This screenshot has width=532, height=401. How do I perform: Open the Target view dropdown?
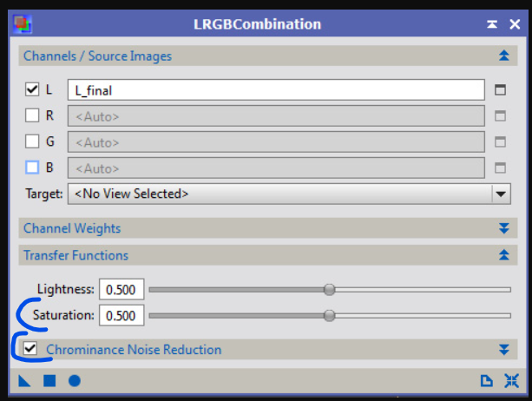501,194
